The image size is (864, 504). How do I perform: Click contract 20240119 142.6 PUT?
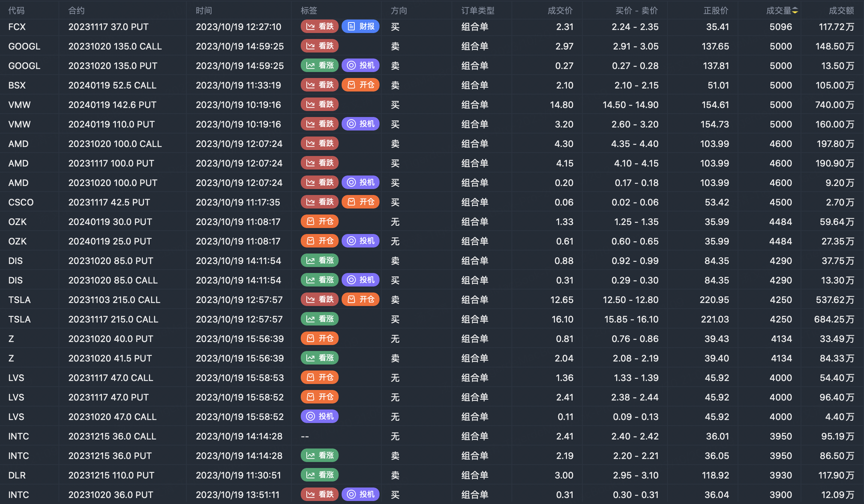click(112, 105)
